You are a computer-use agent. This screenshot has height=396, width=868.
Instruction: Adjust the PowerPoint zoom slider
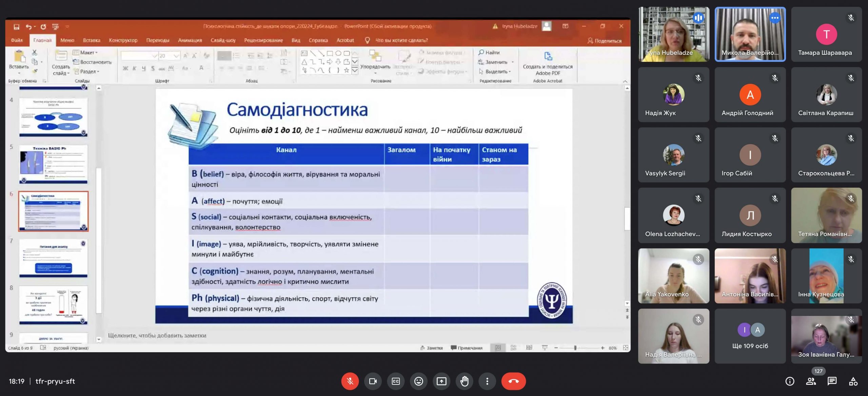[x=575, y=348]
